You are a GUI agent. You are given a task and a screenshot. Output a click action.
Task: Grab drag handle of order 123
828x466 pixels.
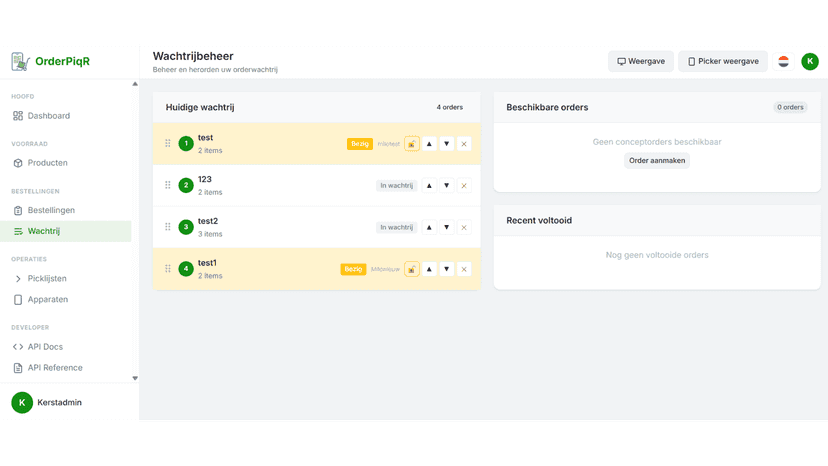coord(168,185)
